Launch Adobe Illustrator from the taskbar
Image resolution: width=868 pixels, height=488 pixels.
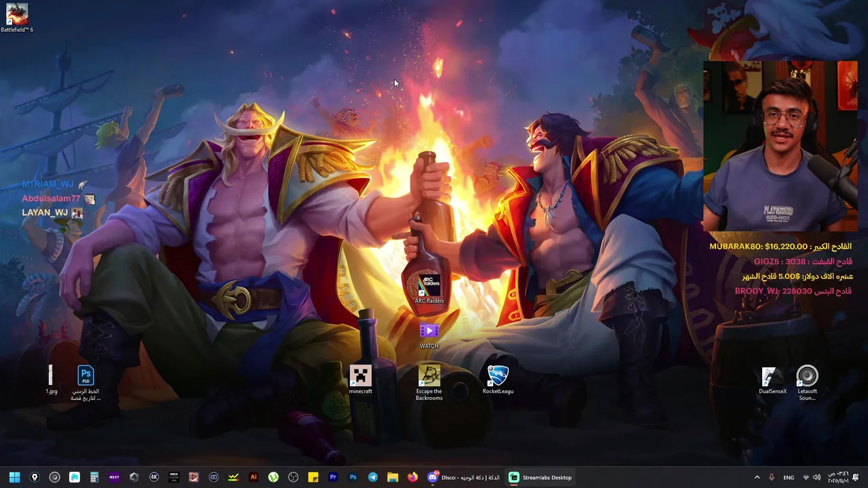coord(254,477)
